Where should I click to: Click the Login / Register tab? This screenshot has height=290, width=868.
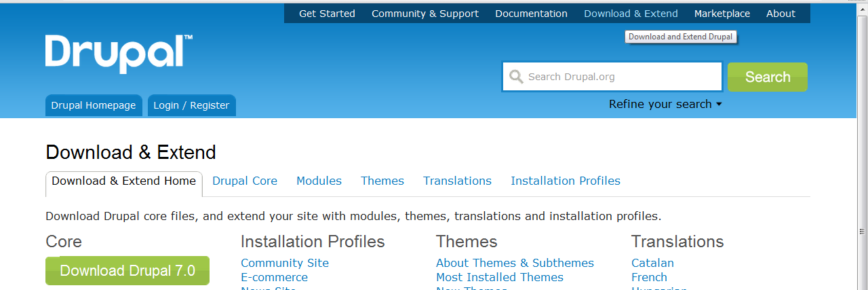coord(191,105)
